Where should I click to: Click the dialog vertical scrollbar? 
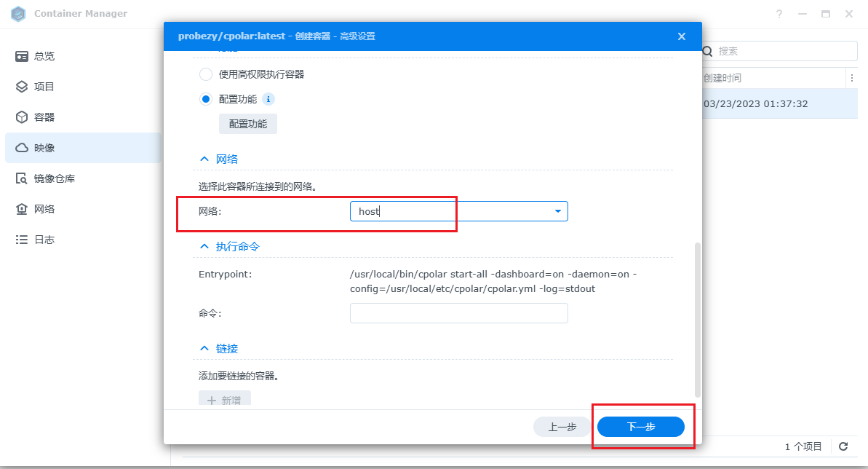point(698,320)
